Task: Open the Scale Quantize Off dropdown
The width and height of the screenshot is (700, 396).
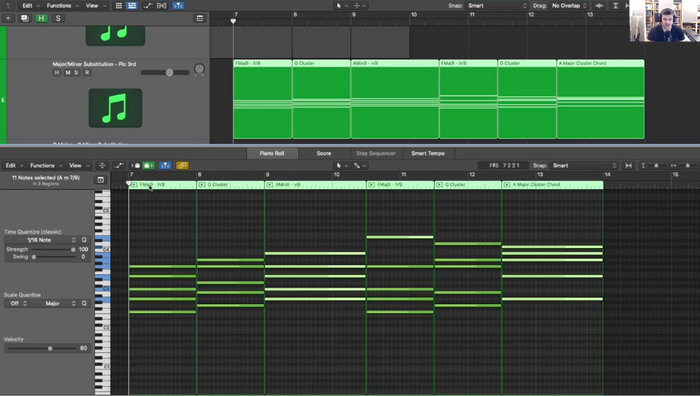Action: tap(17, 304)
